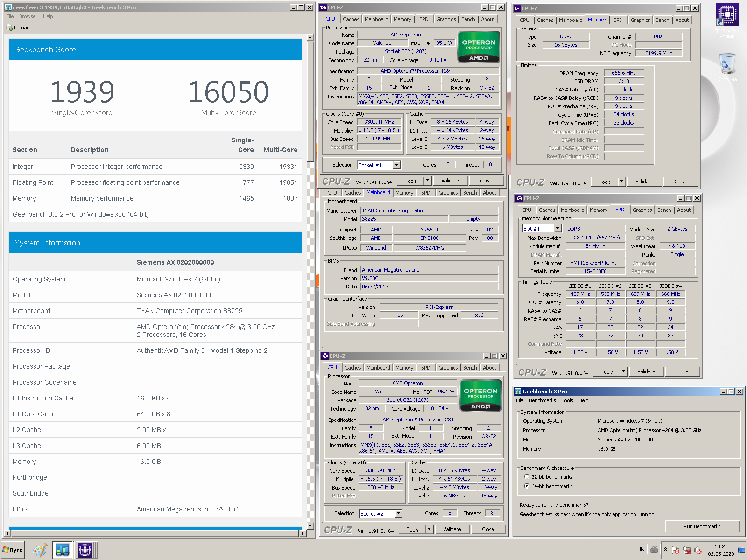Click Validate in the Socket #1 CPU-Z window

pos(450,181)
